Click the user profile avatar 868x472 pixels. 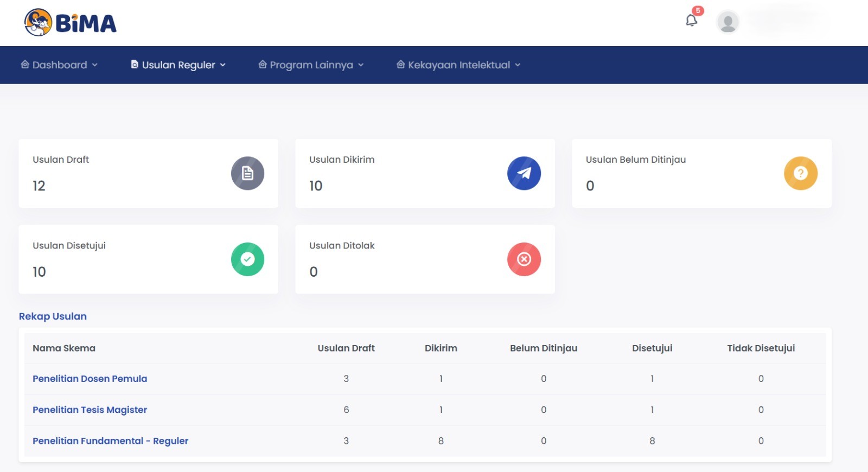pos(727,22)
